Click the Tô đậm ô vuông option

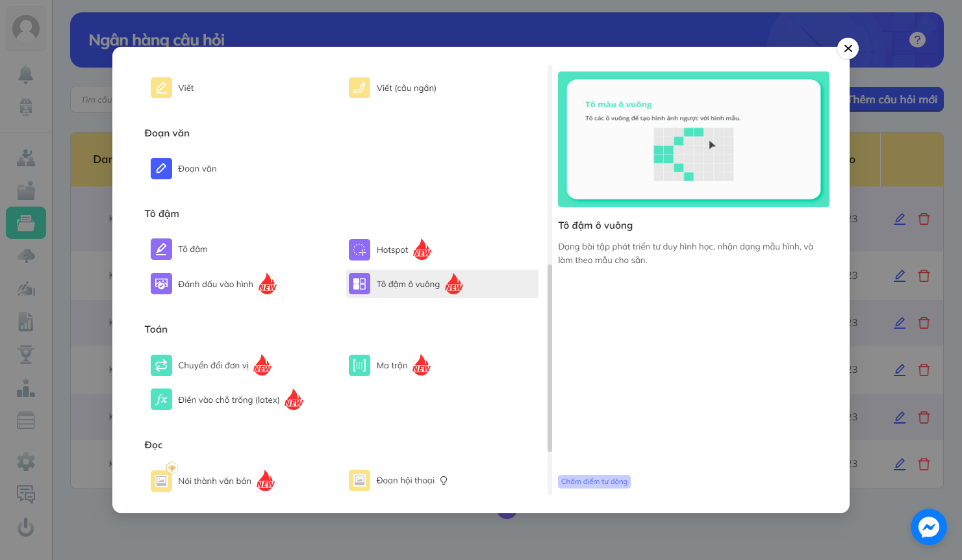pos(442,284)
